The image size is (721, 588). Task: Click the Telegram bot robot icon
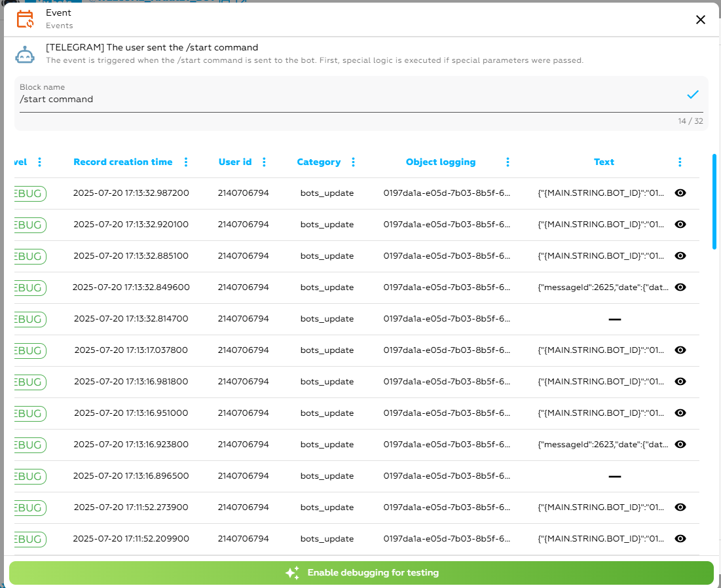point(25,54)
